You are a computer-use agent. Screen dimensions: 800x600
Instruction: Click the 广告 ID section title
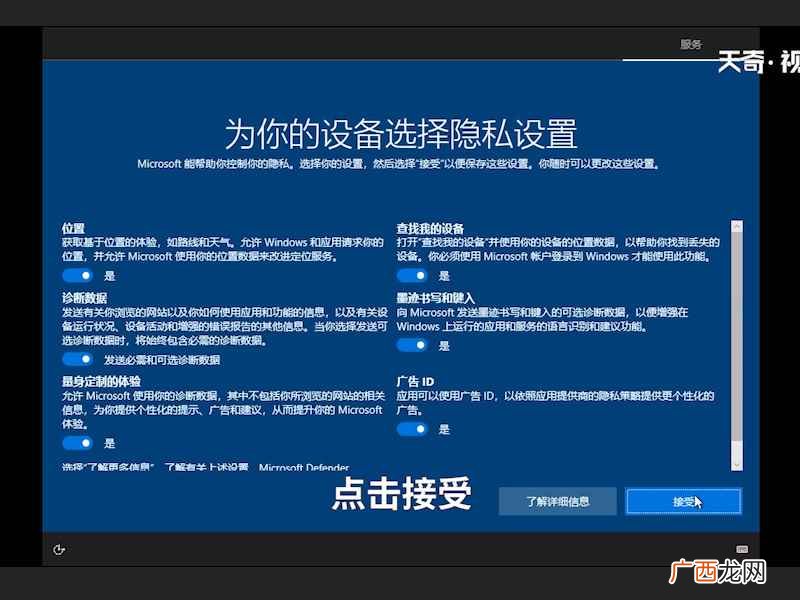pos(415,381)
